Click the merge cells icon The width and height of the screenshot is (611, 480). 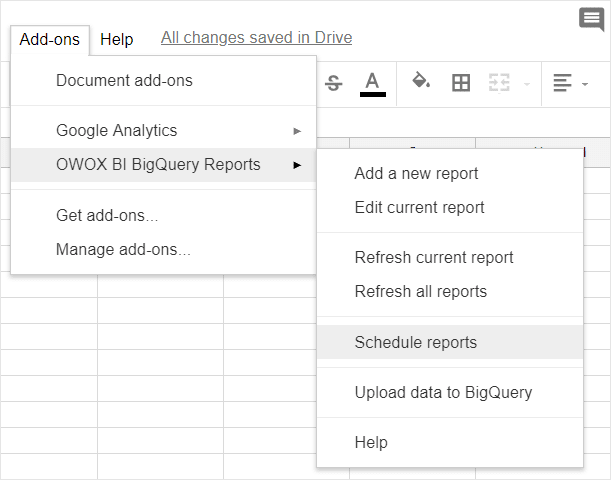(x=499, y=84)
